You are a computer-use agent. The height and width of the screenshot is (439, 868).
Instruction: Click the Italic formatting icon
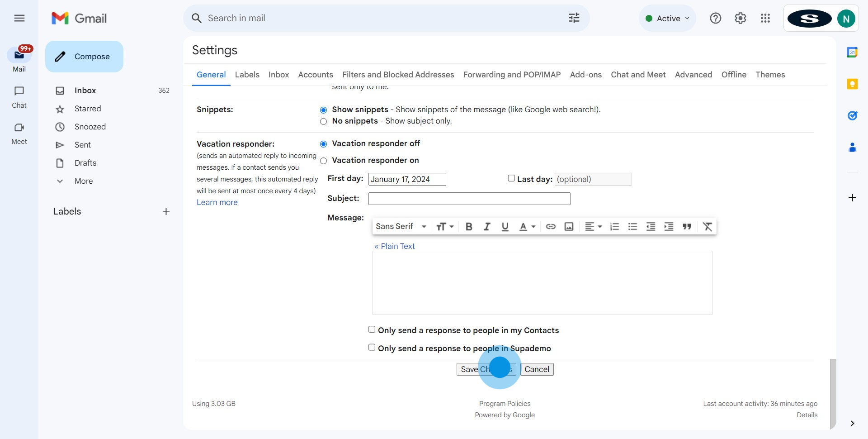487,227
